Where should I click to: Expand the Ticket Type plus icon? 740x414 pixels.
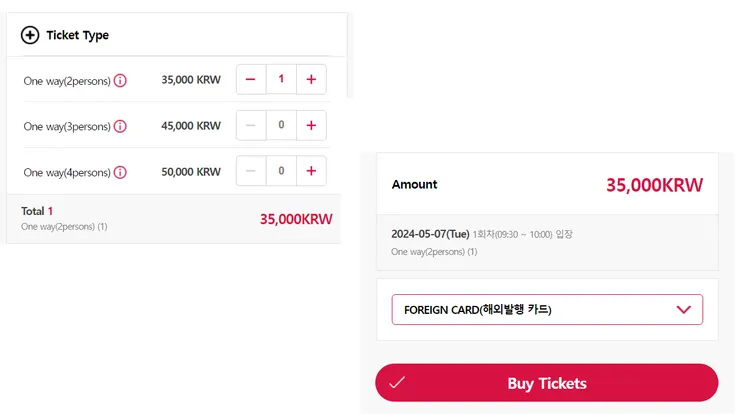pos(30,35)
